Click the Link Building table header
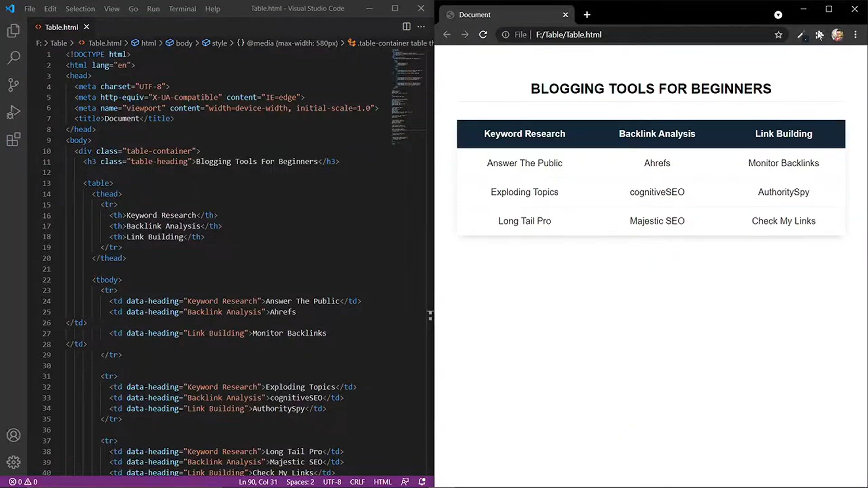The width and height of the screenshot is (868, 488). click(783, 134)
